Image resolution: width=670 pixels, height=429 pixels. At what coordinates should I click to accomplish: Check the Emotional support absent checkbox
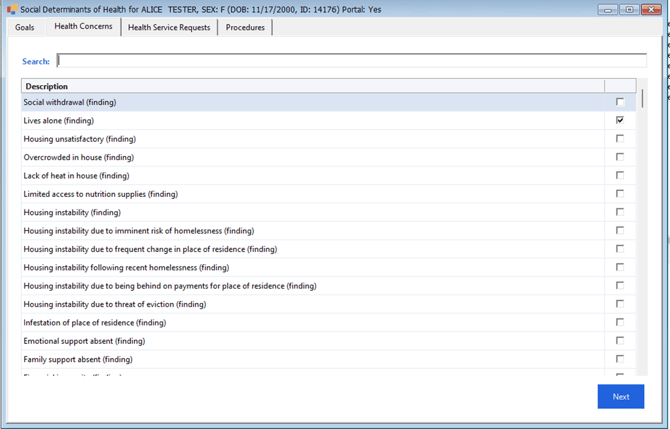coord(620,341)
